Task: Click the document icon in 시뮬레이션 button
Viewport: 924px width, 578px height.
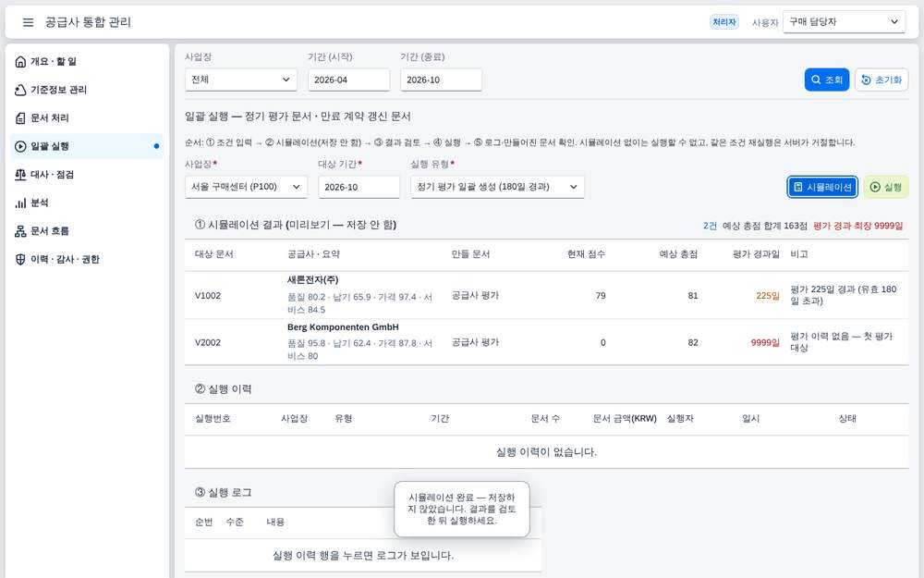Action: pos(798,187)
